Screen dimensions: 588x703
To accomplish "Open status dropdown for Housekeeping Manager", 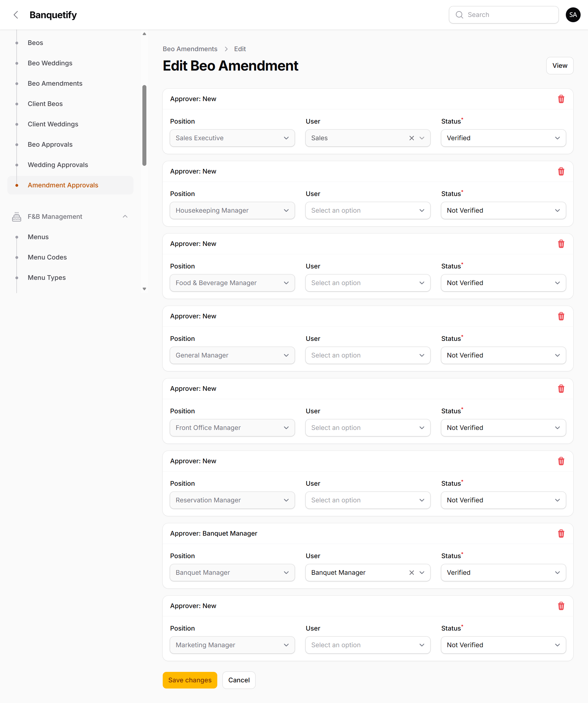I will point(503,210).
